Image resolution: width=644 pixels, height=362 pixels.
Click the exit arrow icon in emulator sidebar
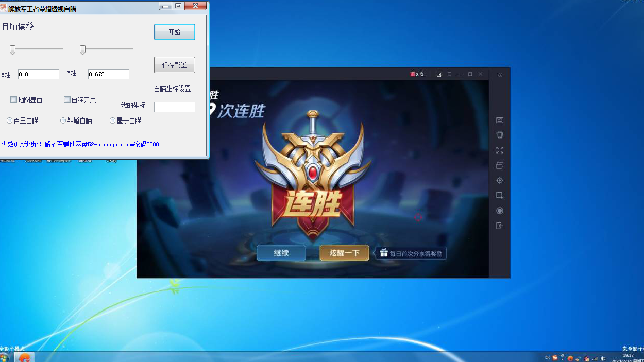(x=500, y=226)
